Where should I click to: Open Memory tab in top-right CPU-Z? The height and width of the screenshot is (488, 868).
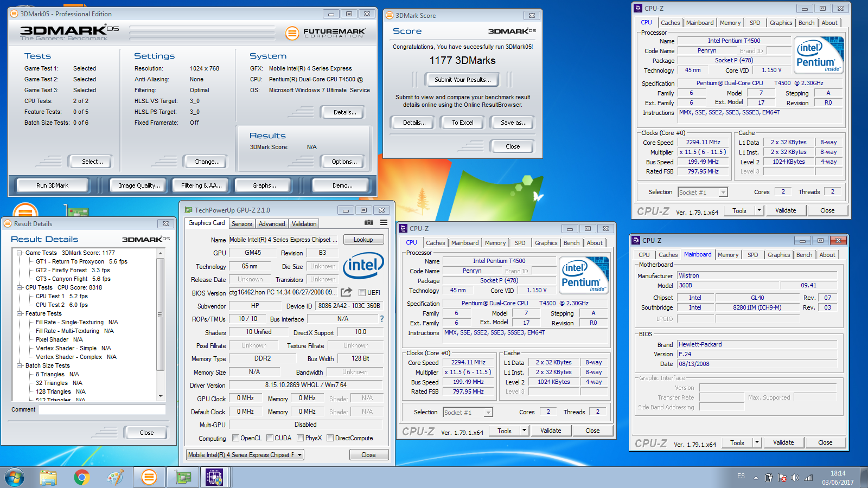(730, 23)
